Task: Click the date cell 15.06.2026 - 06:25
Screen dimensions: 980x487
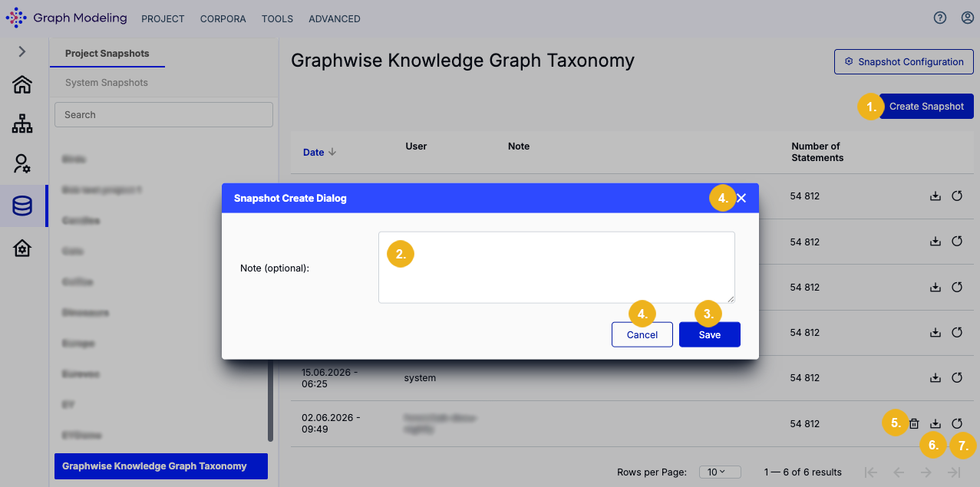Action: click(x=330, y=378)
